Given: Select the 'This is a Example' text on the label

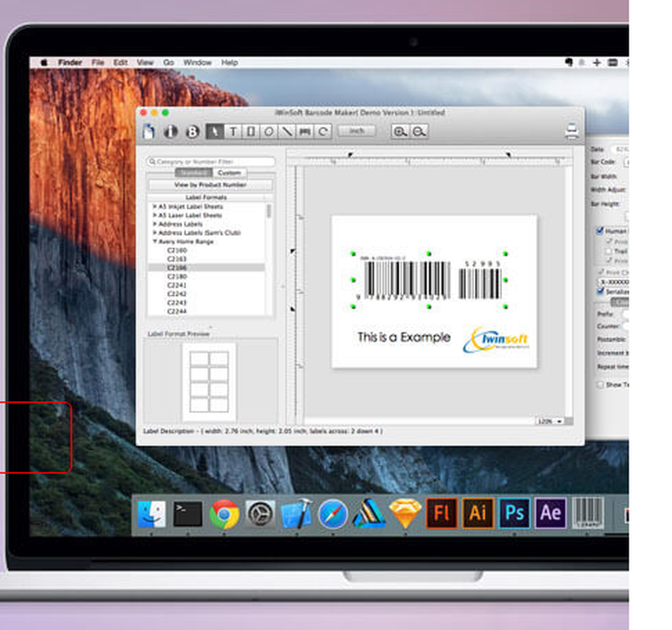Looking at the screenshot, I should click(x=404, y=337).
